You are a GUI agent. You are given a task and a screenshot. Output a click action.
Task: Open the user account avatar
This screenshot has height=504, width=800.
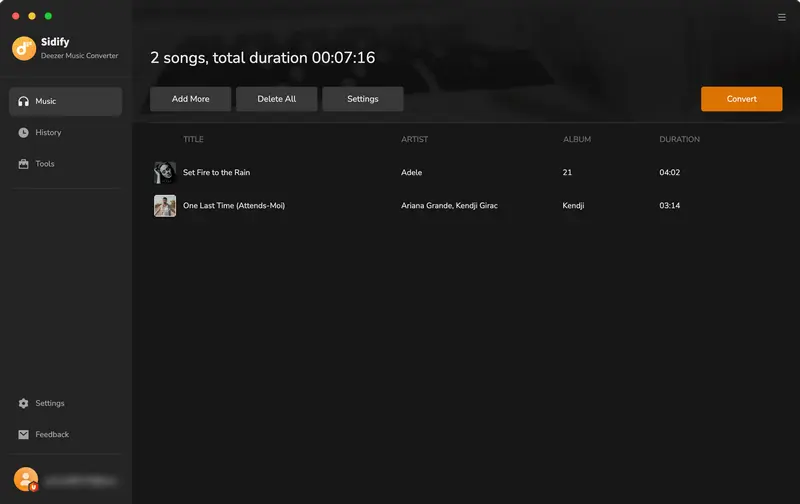26,480
